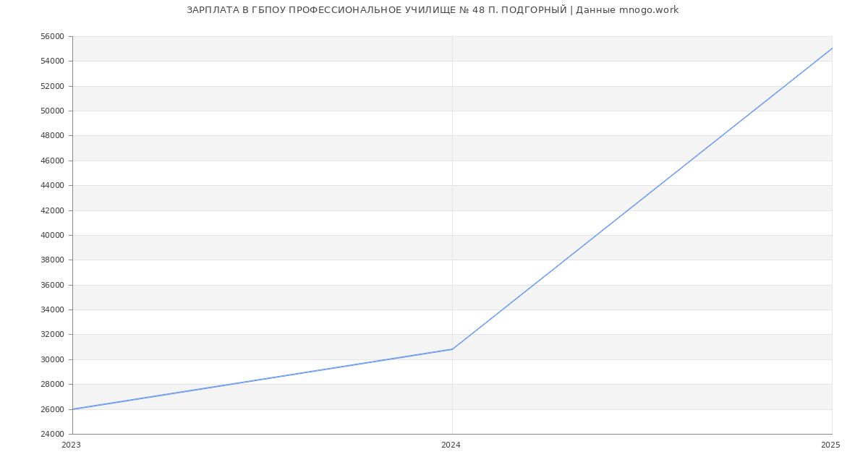This screenshot has width=868, height=470.
Task: Click the 30000 y-axis label
Action: (x=53, y=359)
